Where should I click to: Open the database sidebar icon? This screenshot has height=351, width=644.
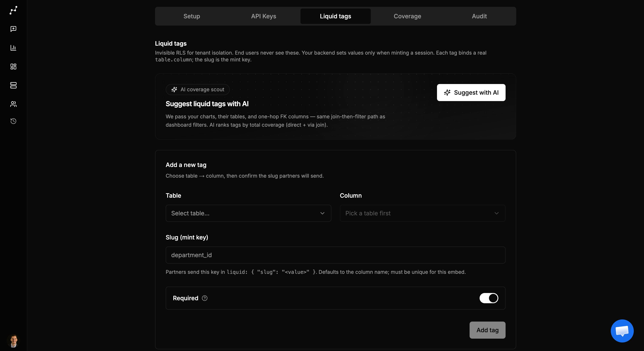click(x=13, y=85)
